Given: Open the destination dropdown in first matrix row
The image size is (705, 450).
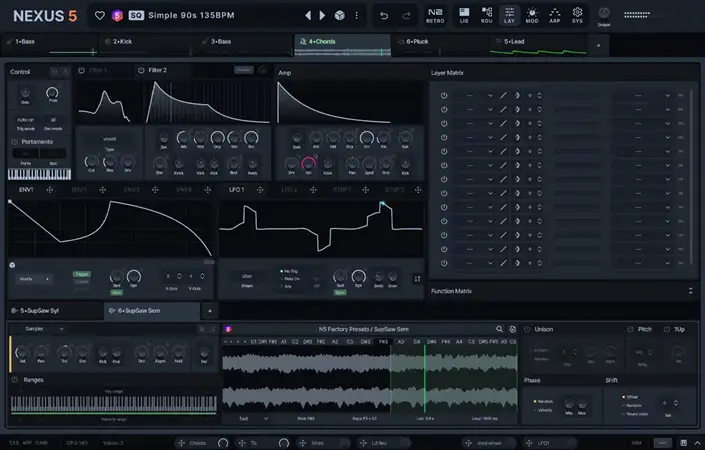Looking at the screenshot, I should 644,95.
